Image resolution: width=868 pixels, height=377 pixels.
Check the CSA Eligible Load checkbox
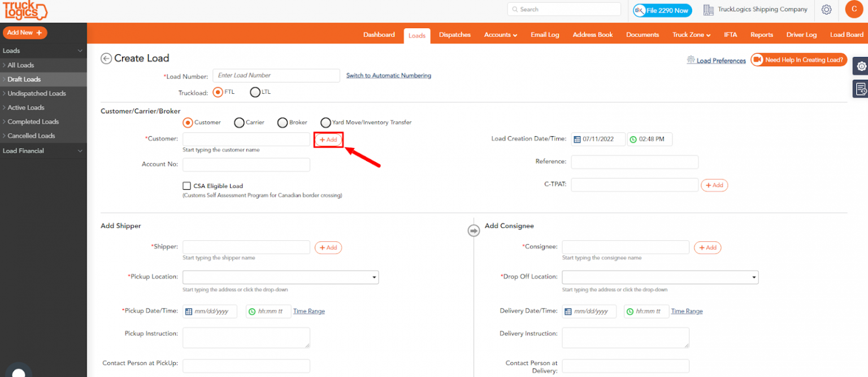(x=186, y=186)
